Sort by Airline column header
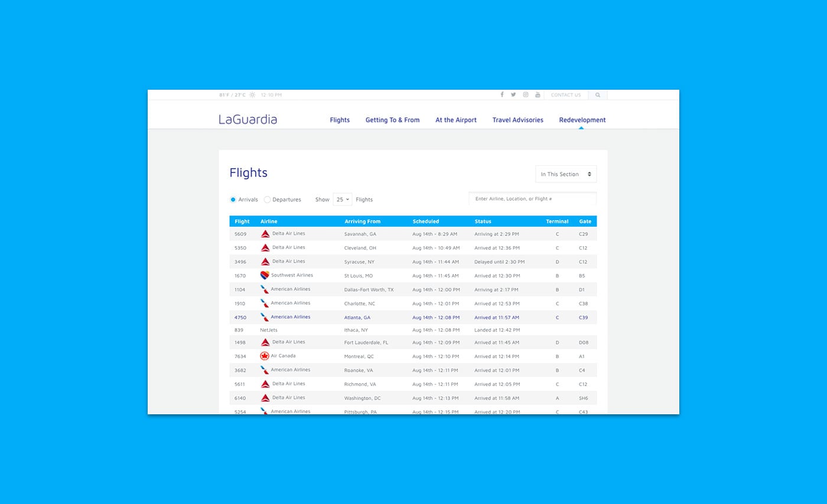Viewport: 827px width, 504px height. coord(269,221)
